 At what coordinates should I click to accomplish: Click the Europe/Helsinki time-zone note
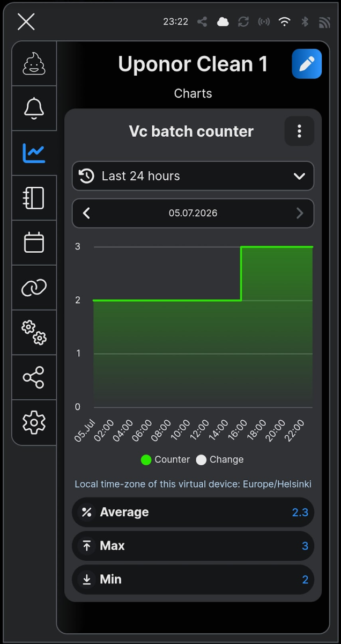pos(193,484)
